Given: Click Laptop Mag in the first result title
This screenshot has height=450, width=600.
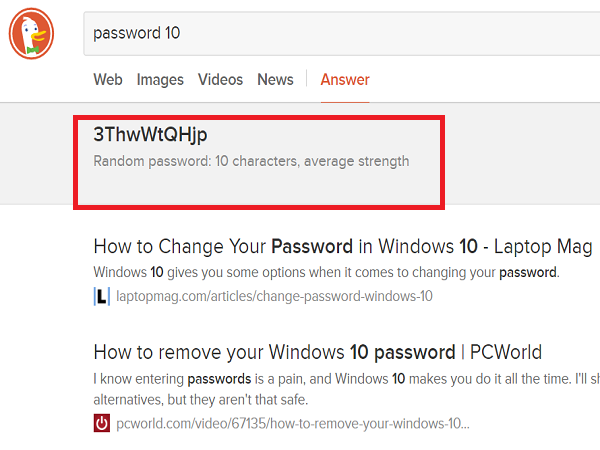Looking at the screenshot, I should coord(543,246).
